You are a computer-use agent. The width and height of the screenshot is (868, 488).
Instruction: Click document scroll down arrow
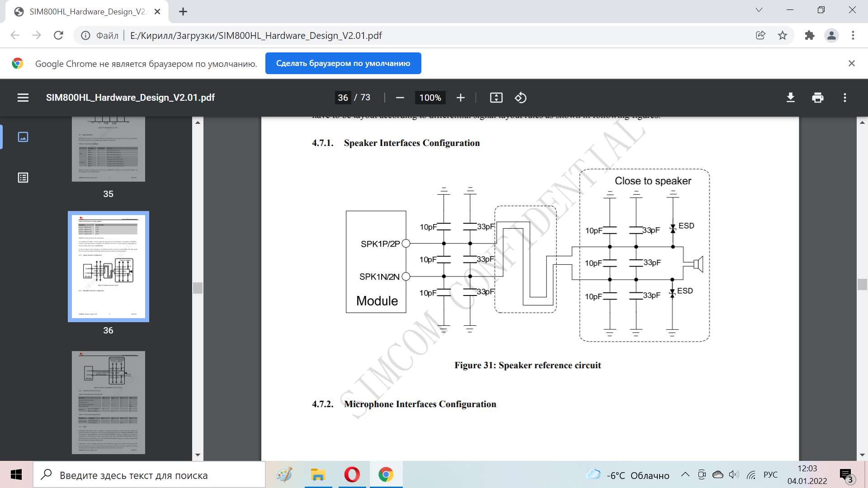tap(862, 455)
